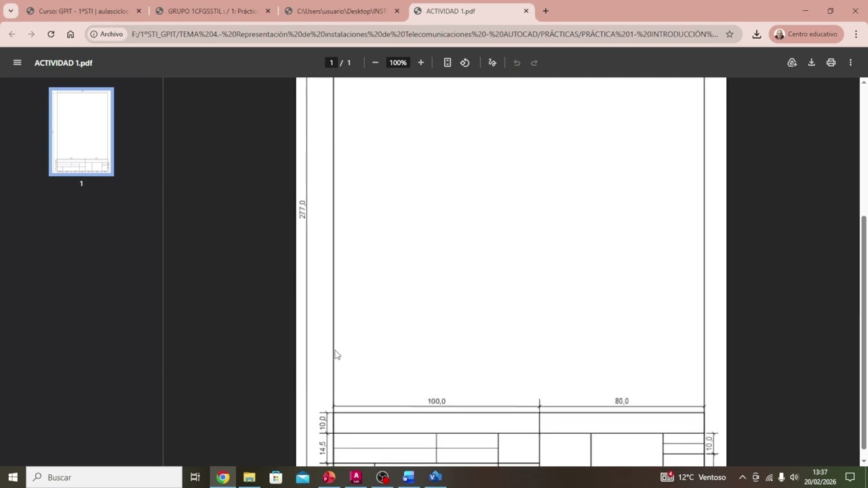
Task: Select the draw annotation tool
Action: [492, 62]
